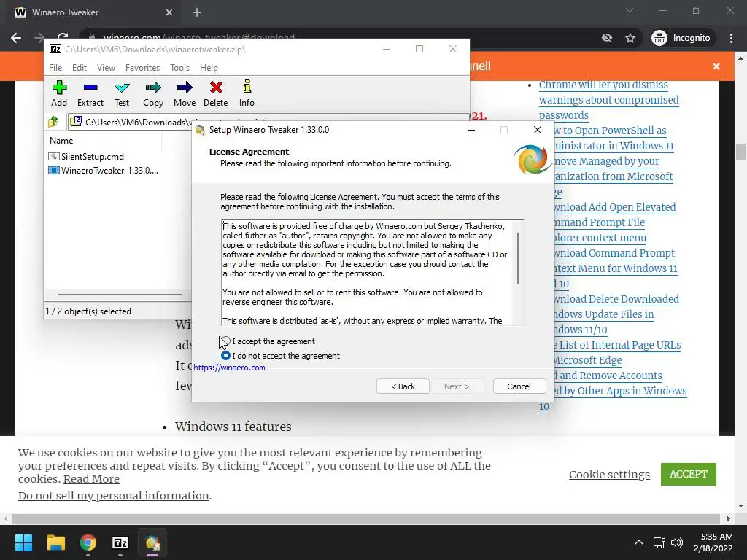Open the Read More cookie link
This screenshot has width=747, height=560.
91,479
